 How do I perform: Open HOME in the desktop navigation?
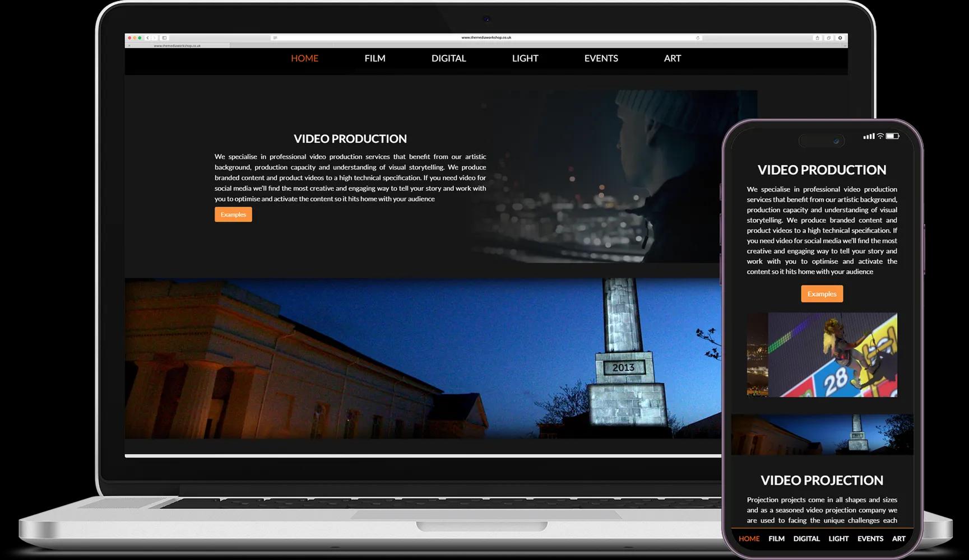click(x=304, y=58)
